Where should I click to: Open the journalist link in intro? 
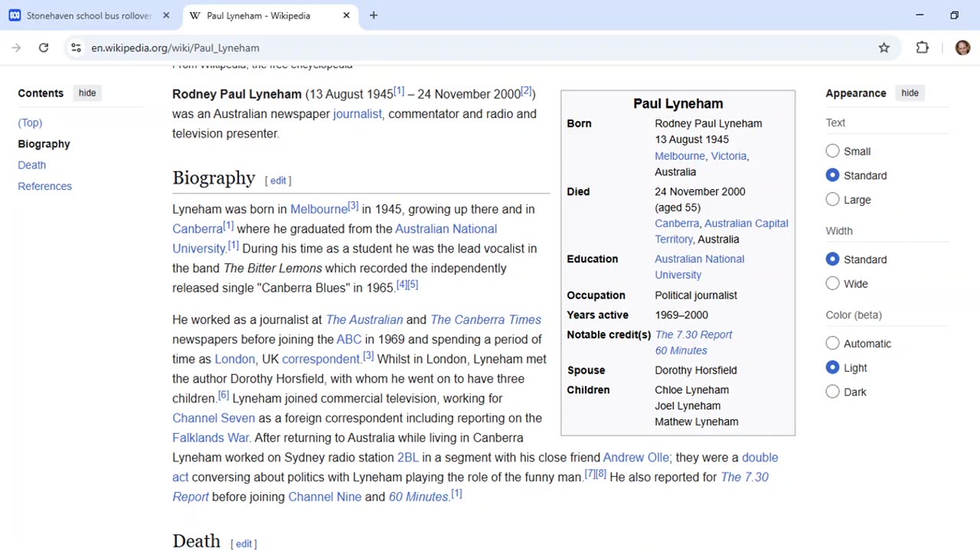[357, 114]
